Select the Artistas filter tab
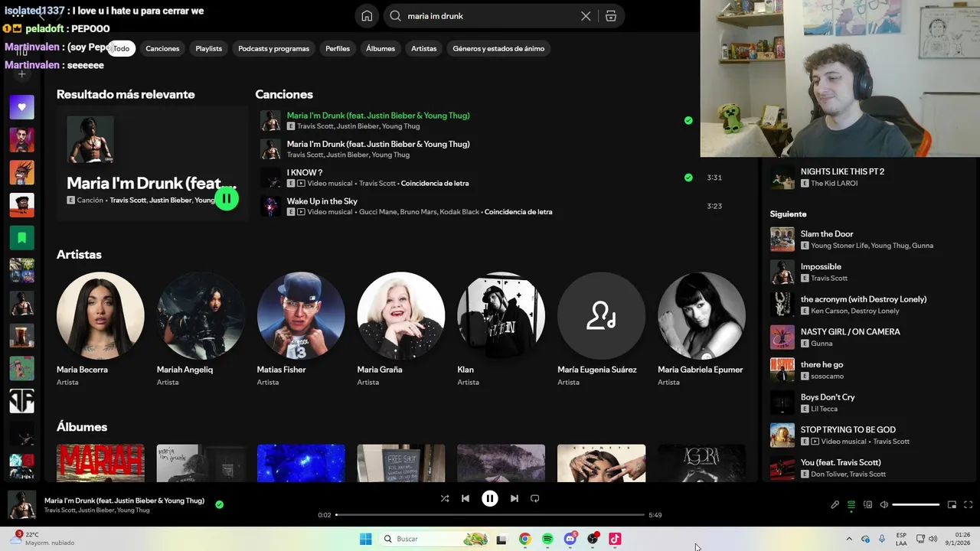 [423, 48]
